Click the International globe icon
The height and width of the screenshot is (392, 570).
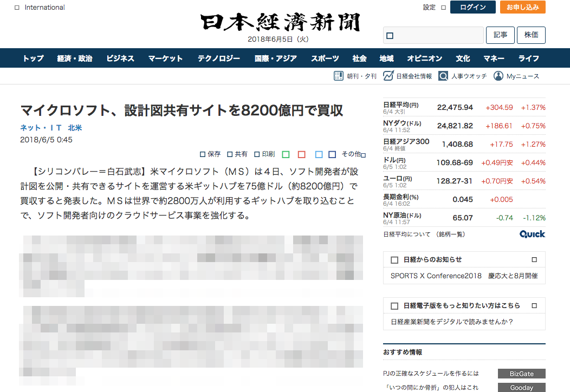17,8
